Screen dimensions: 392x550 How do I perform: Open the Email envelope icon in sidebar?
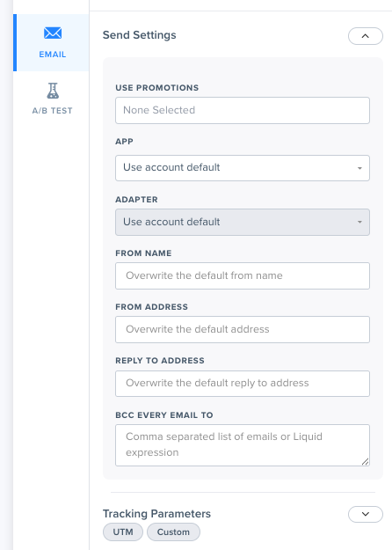click(x=53, y=33)
